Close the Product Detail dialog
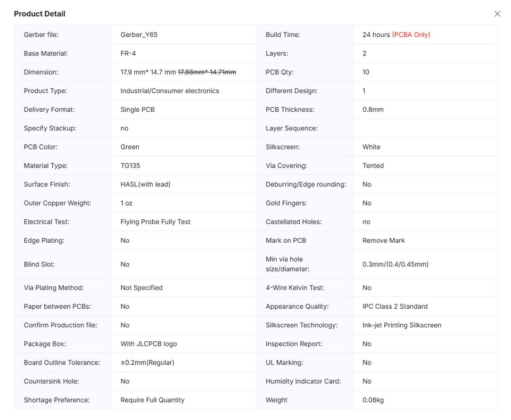 click(497, 14)
